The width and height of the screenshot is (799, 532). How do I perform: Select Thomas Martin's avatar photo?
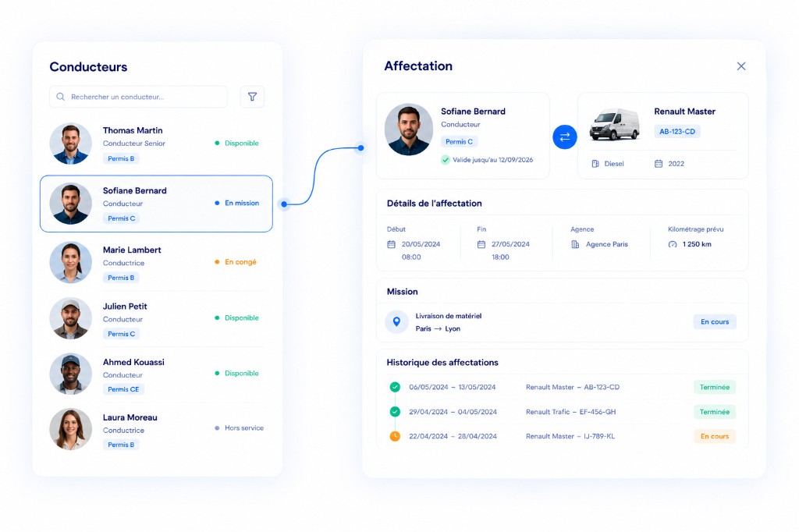[71, 144]
